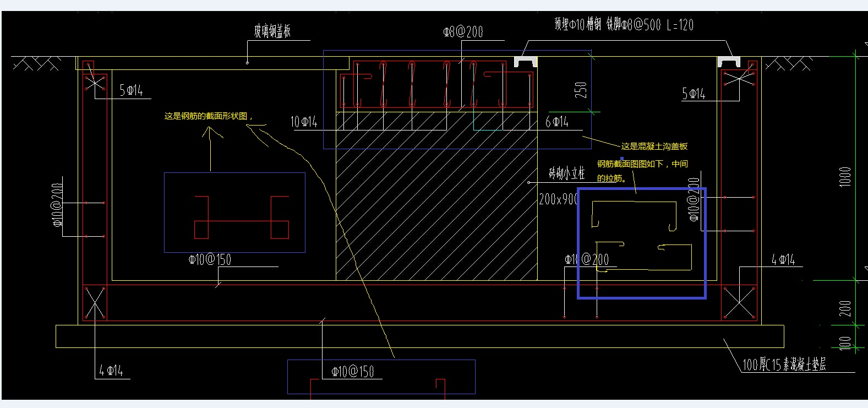The width and height of the screenshot is (868, 408).
Task: Select the 4Φ14 label near the 100厚C15 note
Action: tap(783, 259)
